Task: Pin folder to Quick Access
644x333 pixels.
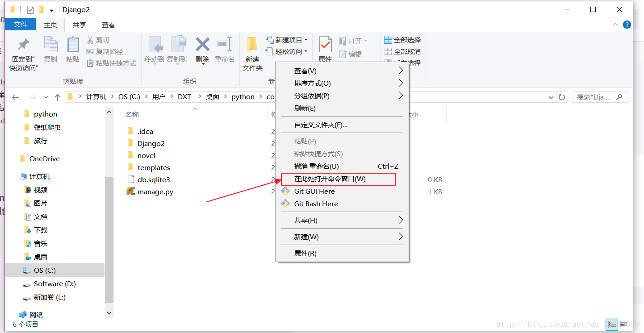Action: point(24,54)
